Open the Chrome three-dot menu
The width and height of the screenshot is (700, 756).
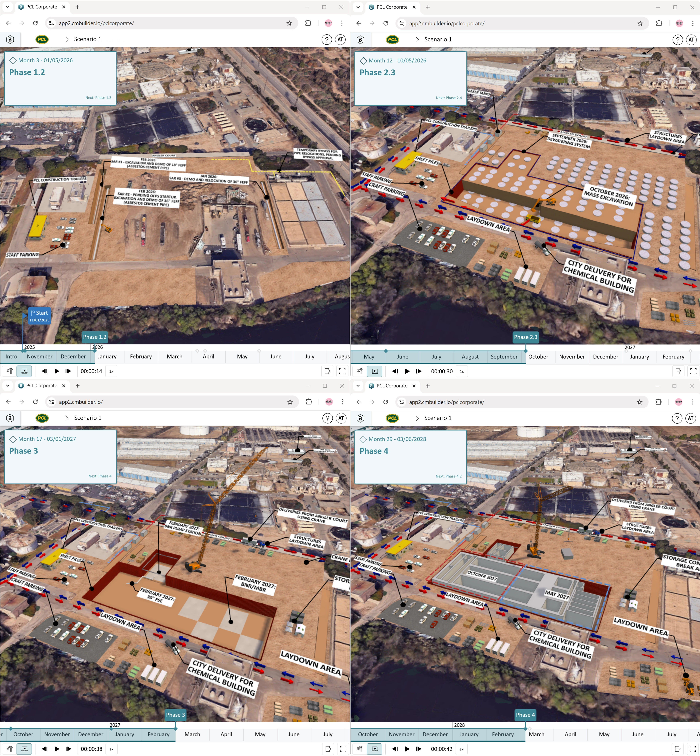(x=342, y=23)
